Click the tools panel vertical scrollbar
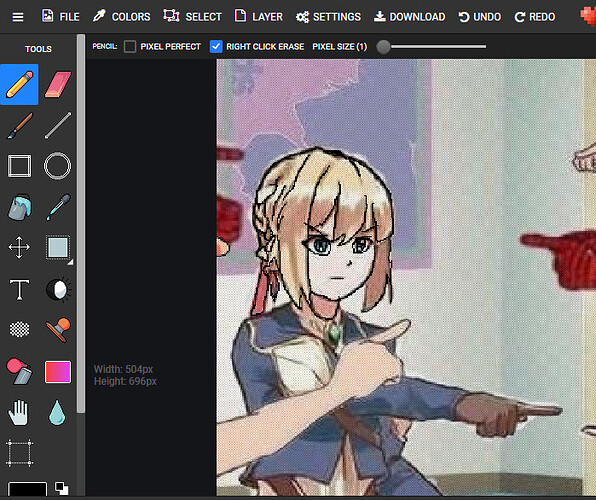Image resolution: width=596 pixels, height=500 pixels. (x=81, y=224)
